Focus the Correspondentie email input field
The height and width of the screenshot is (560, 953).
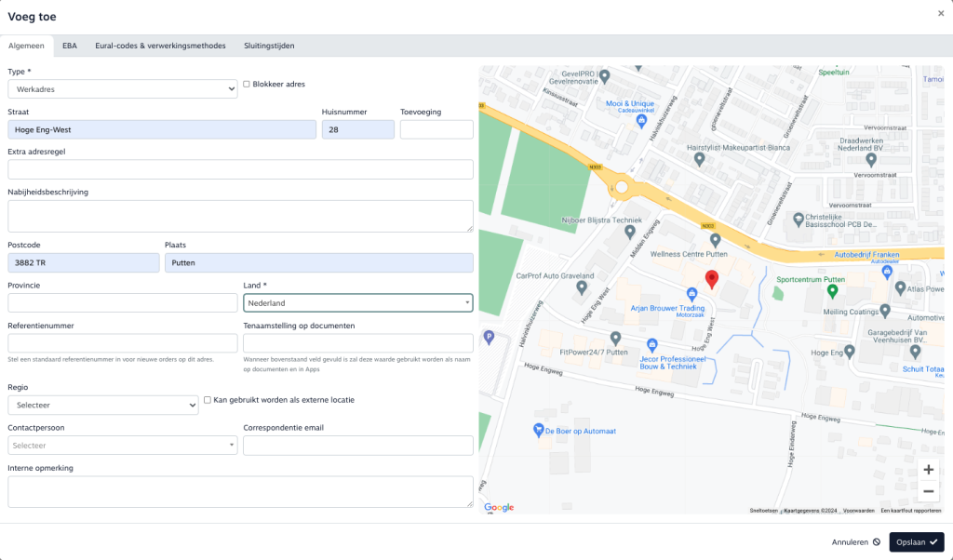pos(357,446)
